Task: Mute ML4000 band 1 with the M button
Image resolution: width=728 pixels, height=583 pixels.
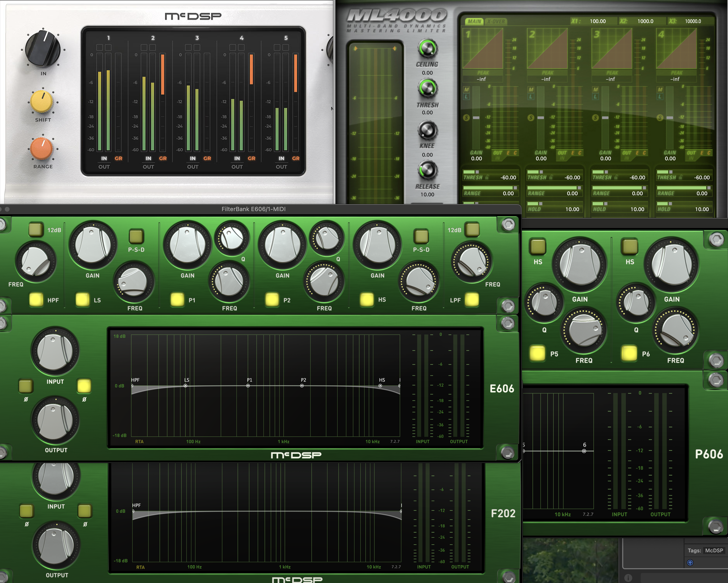Action: pos(466,90)
